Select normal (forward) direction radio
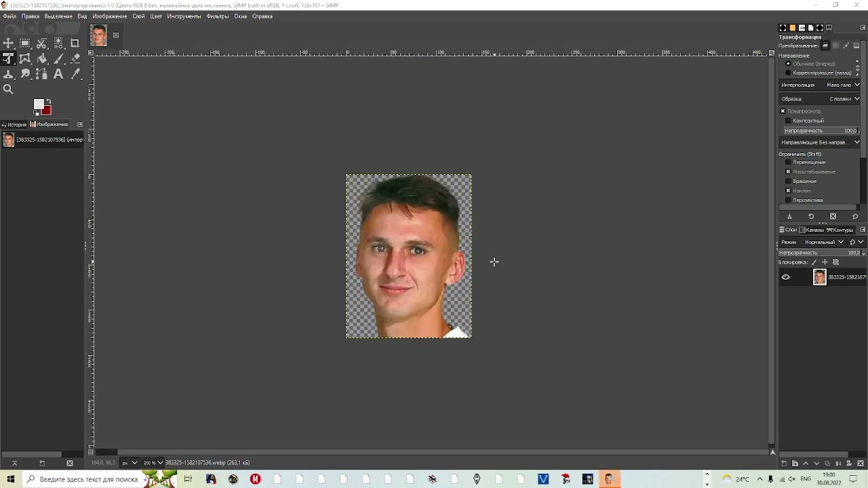Viewport: 868px width, 488px height. (788, 64)
